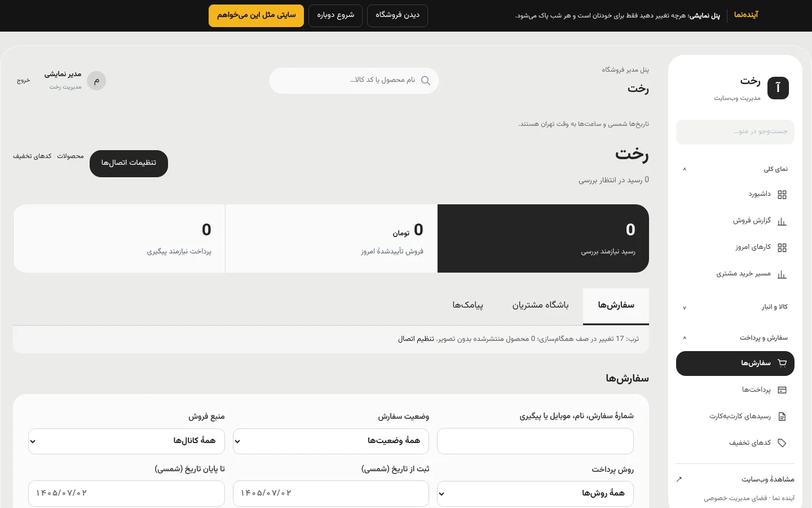Switch to the باشگاه مشتریان tab
Viewport: 812px width, 508px height.
point(540,306)
